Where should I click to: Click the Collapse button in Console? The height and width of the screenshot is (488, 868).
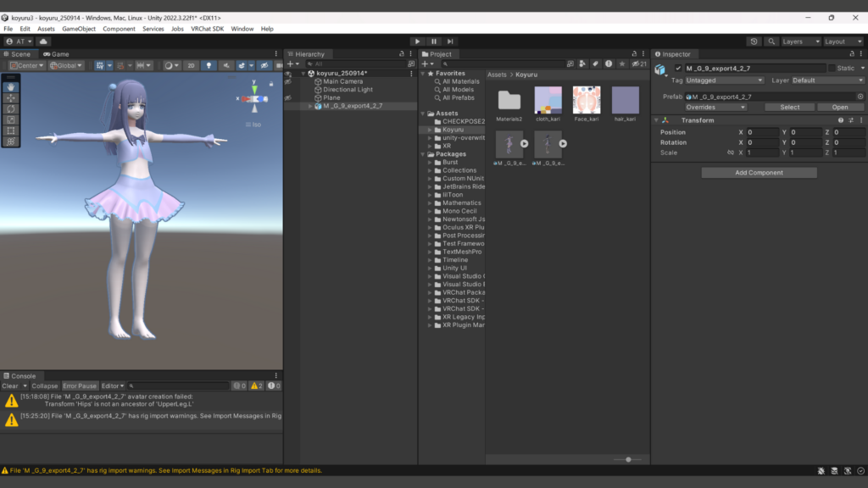(45, 386)
